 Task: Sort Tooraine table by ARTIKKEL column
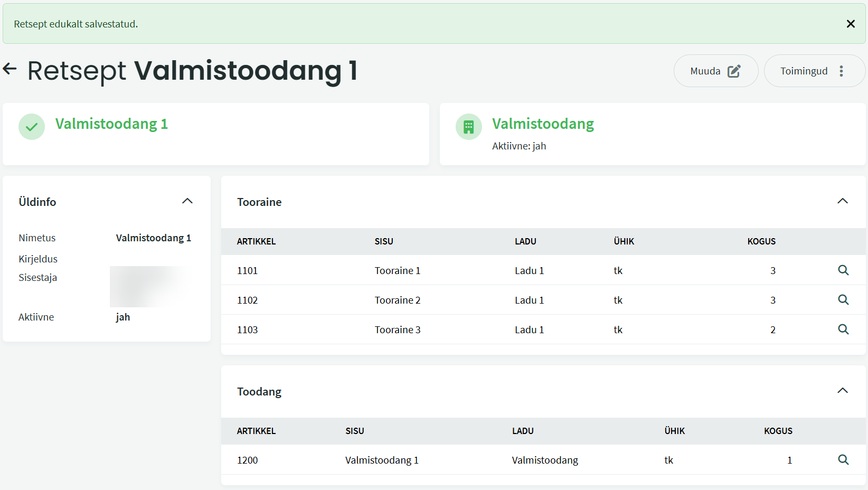pyautogui.click(x=256, y=241)
